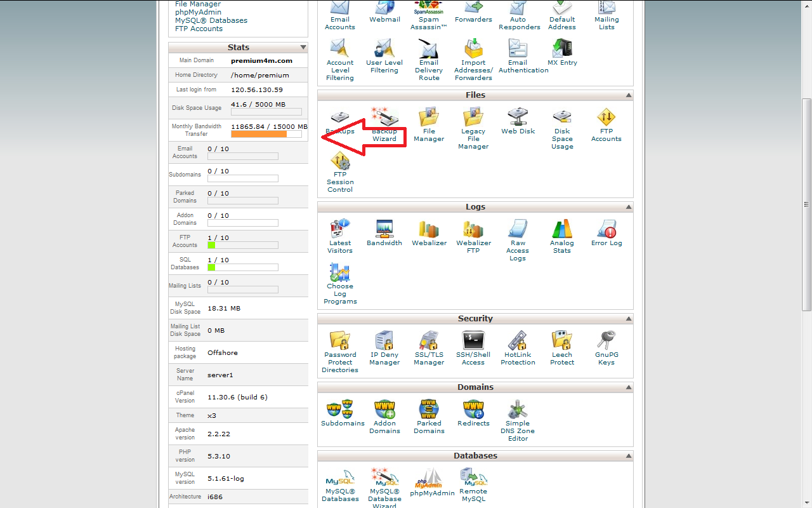Open the IP Deny Manager icon
The width and height of the screenshot is (812, 508).
click(x=384, y=340)
